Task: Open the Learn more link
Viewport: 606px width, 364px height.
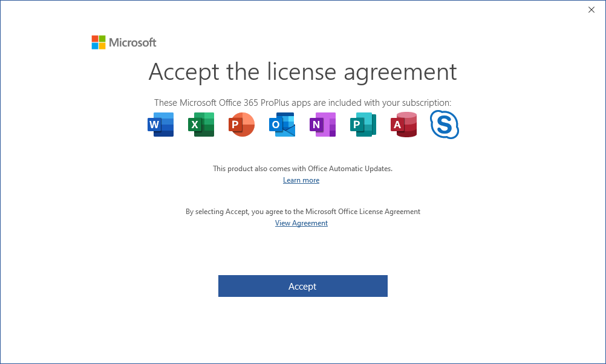Action: point(301,180)
